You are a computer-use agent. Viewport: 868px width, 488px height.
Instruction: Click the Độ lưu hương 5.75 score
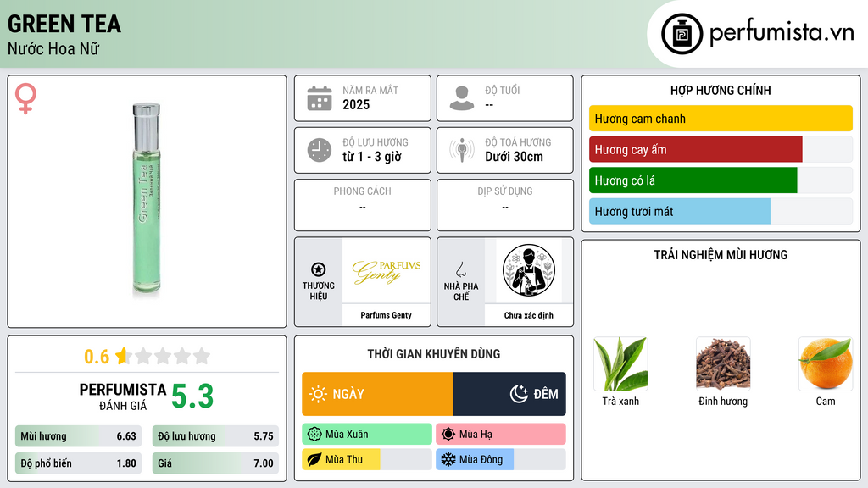click(x=215, y=436)
